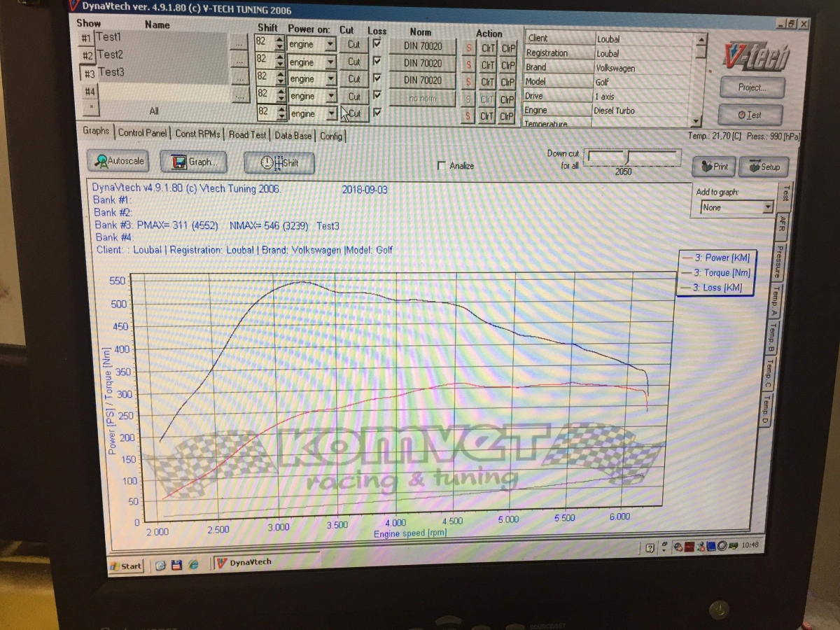
Task: Open the Power on dropdown in All row
Action: point(330,113)
